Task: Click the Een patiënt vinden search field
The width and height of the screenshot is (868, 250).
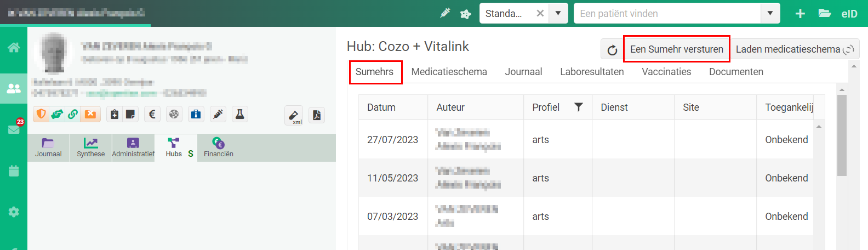Action: (x=667, y=14)
